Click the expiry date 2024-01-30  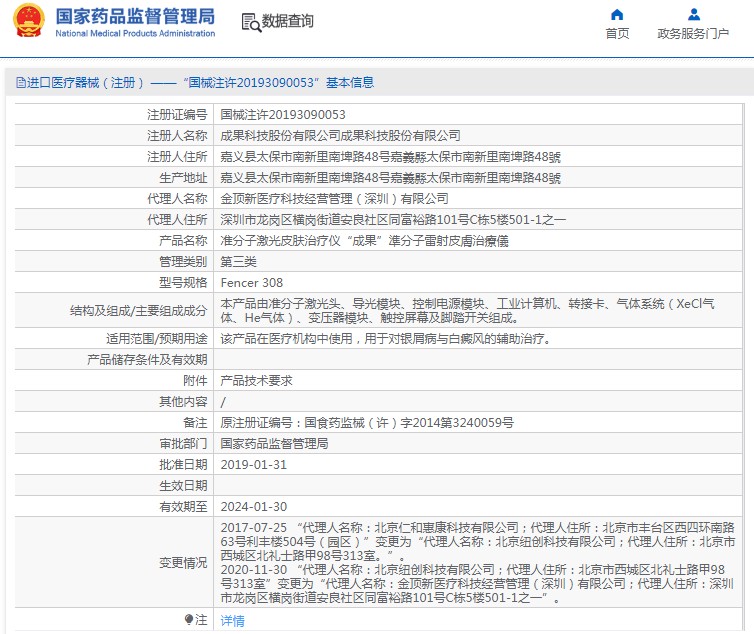[253, 507]
